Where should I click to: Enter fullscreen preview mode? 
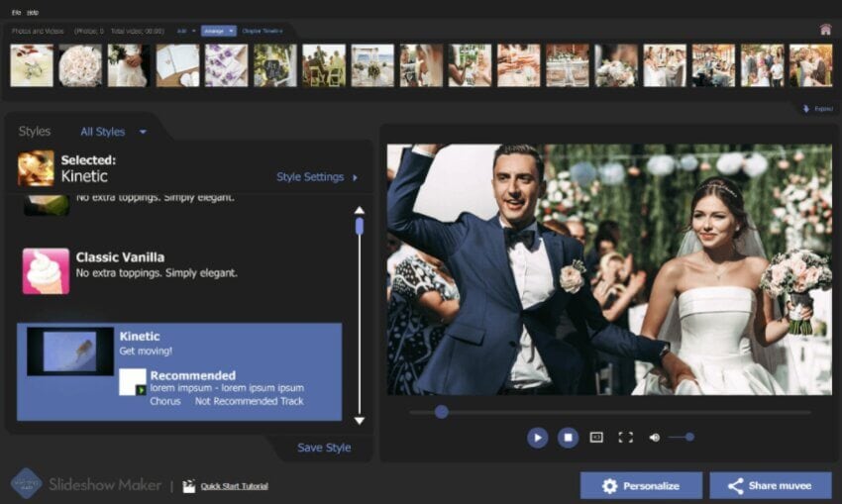pyautogui.click(x=626, y=438)
